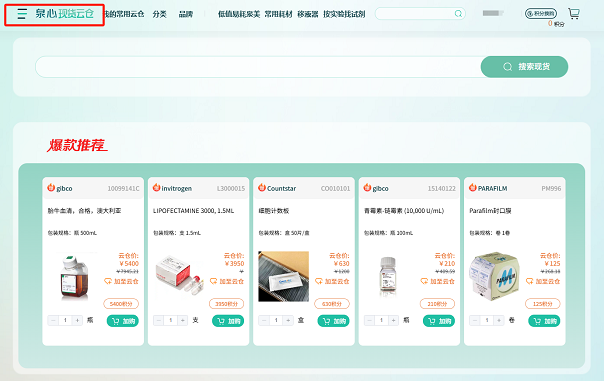Select the invitrogen brand name

(176, 188)
